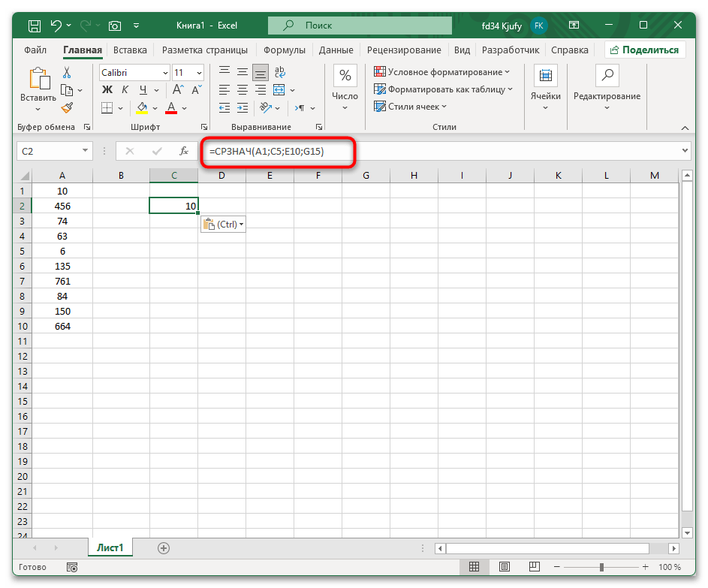The image size is (708, 588).
Task: Increase font size with larger A icon
Action: (x=178, y=90)
